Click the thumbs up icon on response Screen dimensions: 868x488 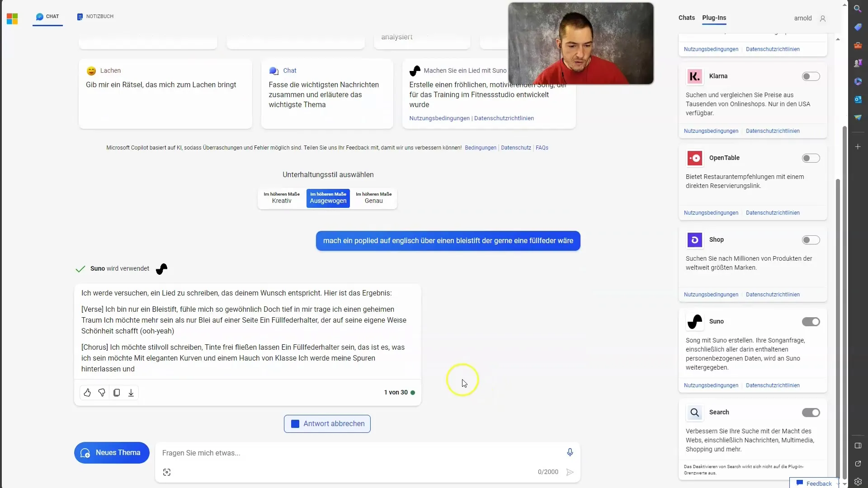coord(87,393)
